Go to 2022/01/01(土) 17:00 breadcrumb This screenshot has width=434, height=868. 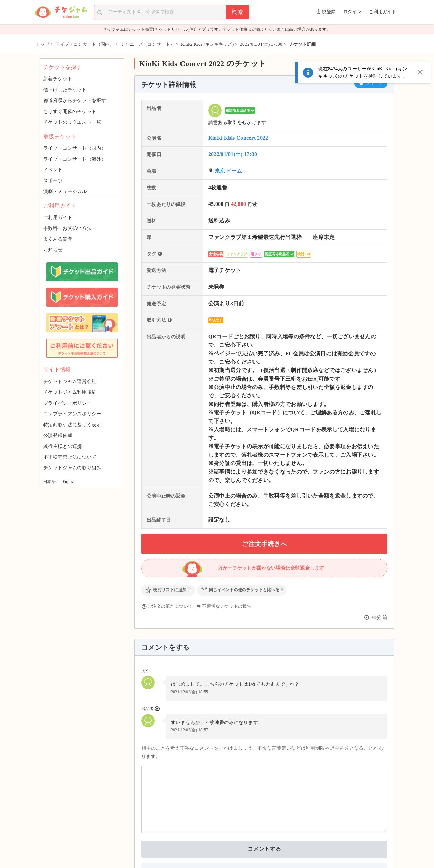pyautogui.click(x=261, y=44)
